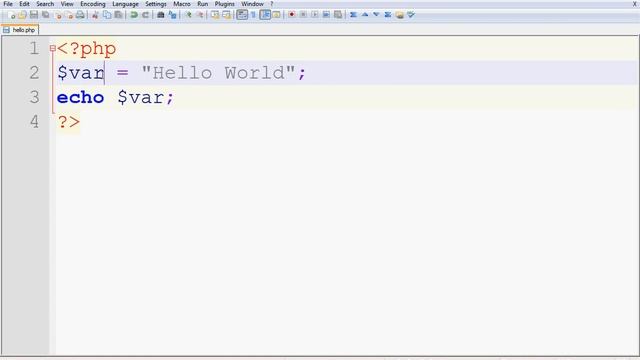Click the Save recorded macro icon
640x360 pixels.
coord(338,15)
